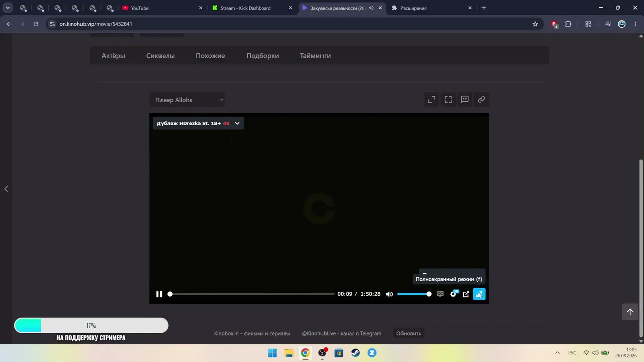Open the Плеер Alloha player selector
Screen dimensions: 644x362
(187, 100)
